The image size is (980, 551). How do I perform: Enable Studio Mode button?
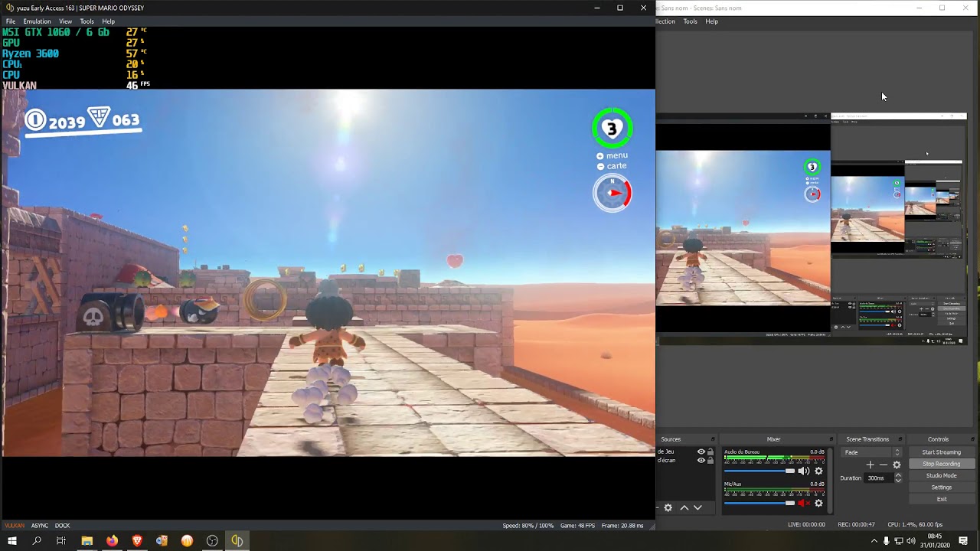click(x=941, y=475)
